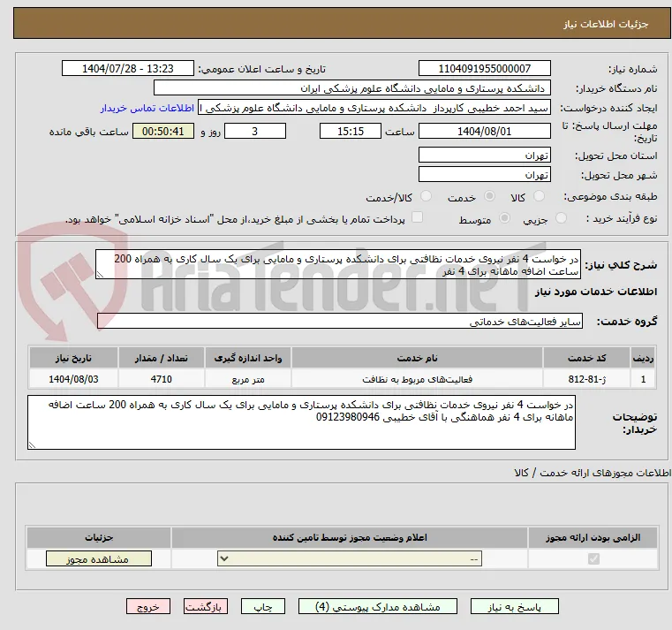Click the ردیف column header
The height and width of the screenshot is (630, 672).
(643, 358)
